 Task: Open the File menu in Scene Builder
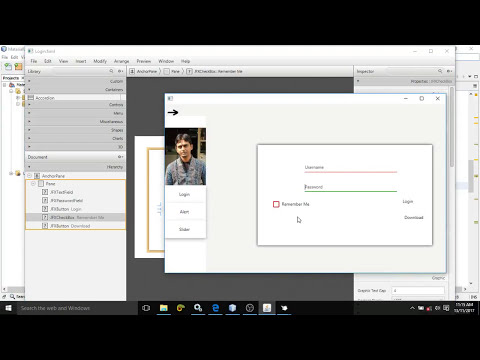[34, 61]
